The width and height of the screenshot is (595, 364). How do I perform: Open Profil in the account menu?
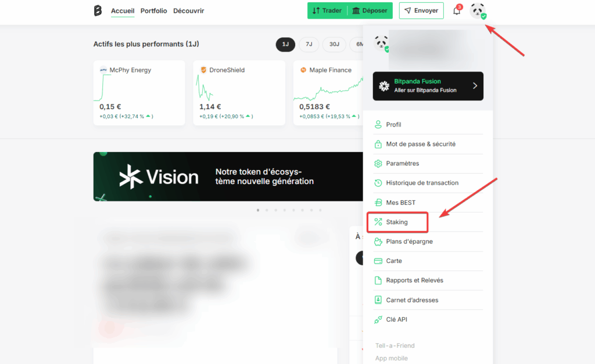428,124
